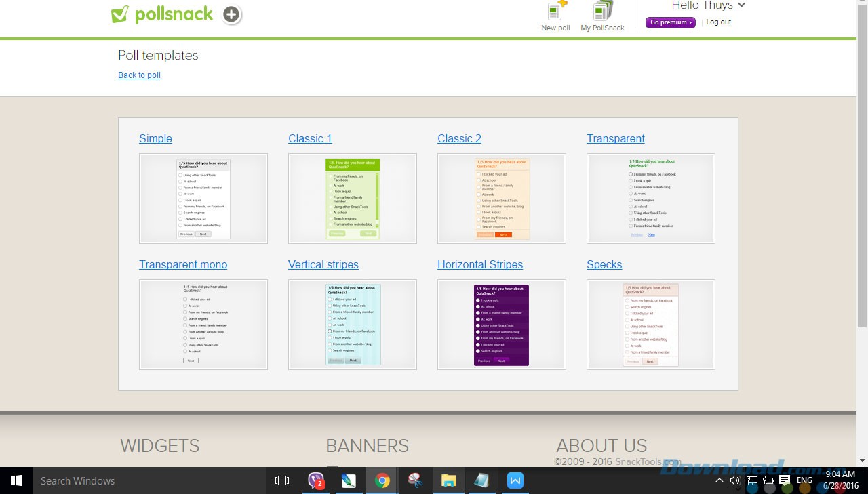The height and width of the screenshot is (494, 868).
Task: Click the Task View taskbar icon
Action: [x=282, y=480]
